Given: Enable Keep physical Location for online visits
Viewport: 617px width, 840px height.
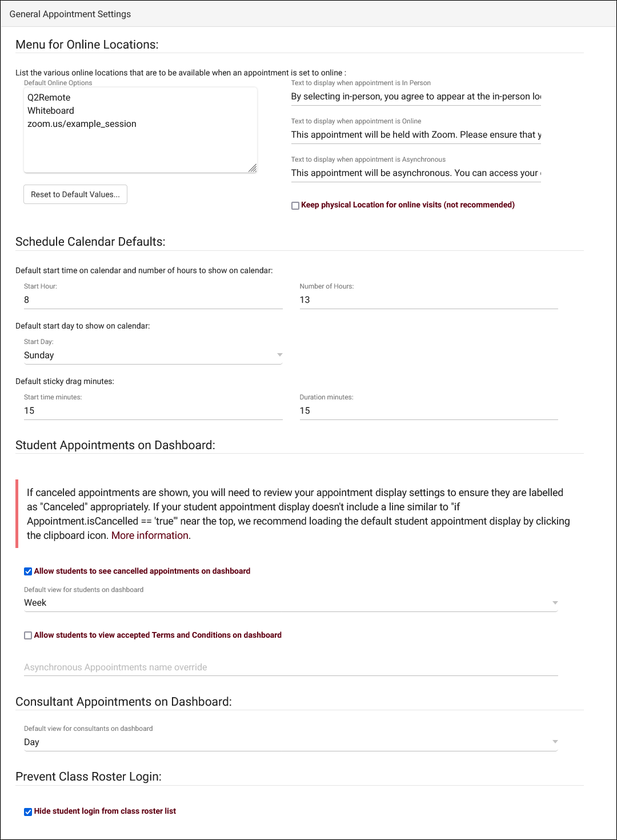Looking at the screenshot, I should point(295,206).
